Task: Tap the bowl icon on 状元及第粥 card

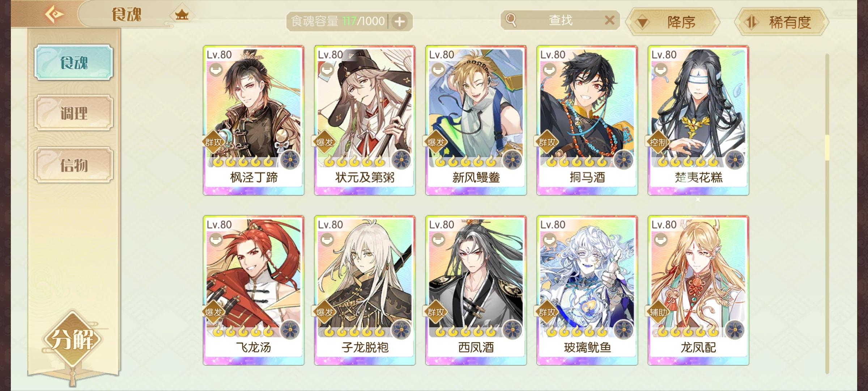Action: tap(327, 70)
